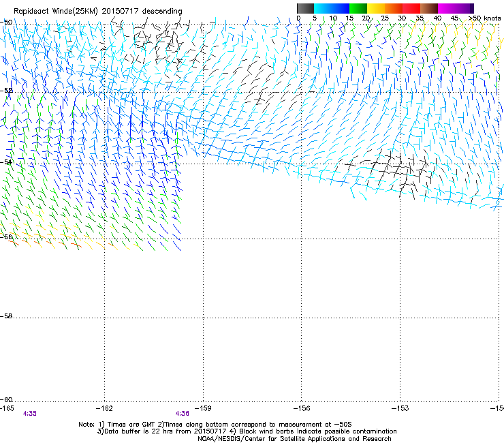504x443 pixels.
Task: Click the gray 0-5 knots color band
Action: 305,8
